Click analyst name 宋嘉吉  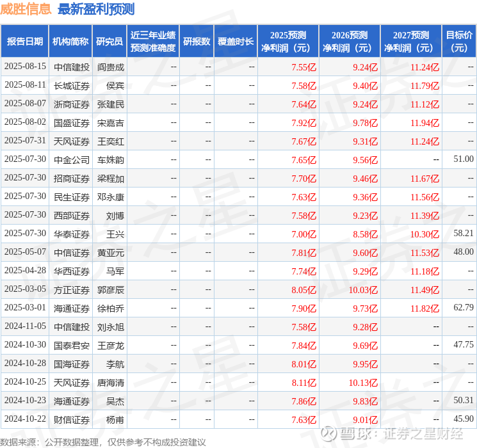pos(110,123)
